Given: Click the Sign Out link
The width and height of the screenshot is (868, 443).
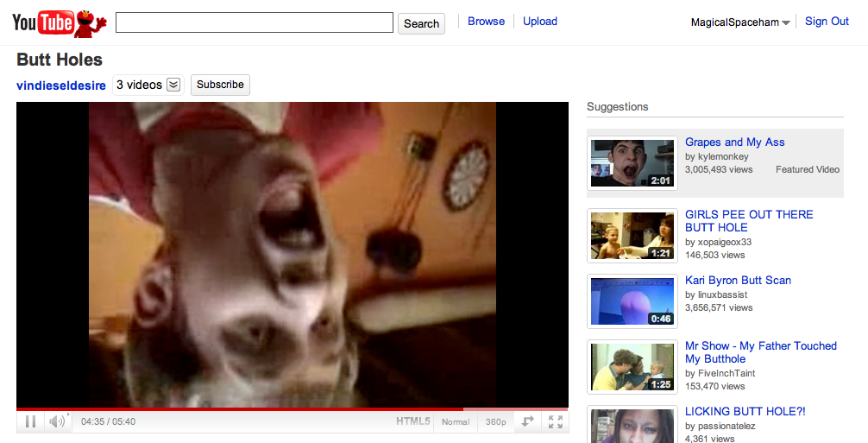Looking at the screenshot, I should tap(827, 22).
